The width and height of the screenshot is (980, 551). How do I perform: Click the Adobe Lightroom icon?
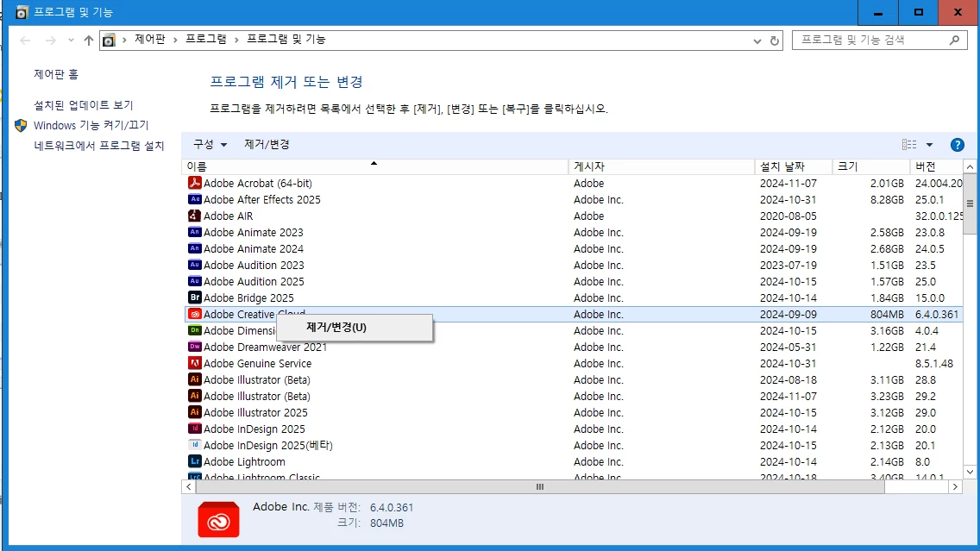point(194,461)
